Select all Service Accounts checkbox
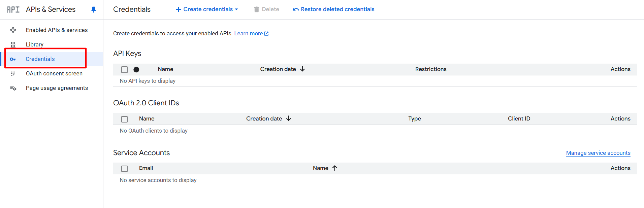 (x=125, y=169)
